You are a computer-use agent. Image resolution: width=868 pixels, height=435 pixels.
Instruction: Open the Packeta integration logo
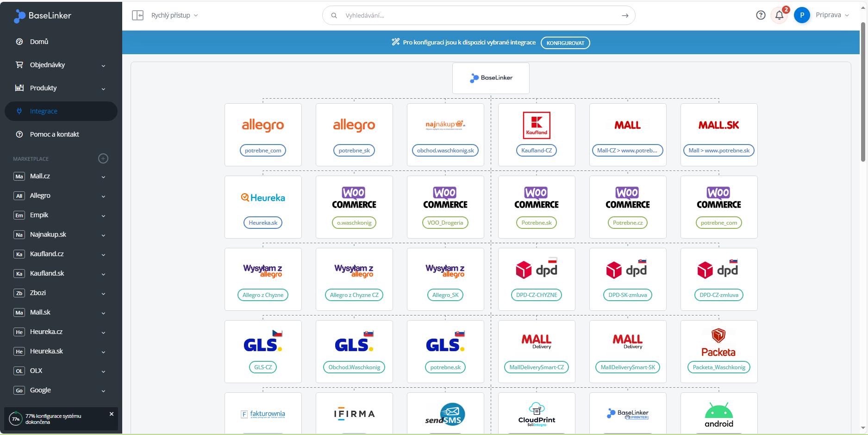coord(718,343)
